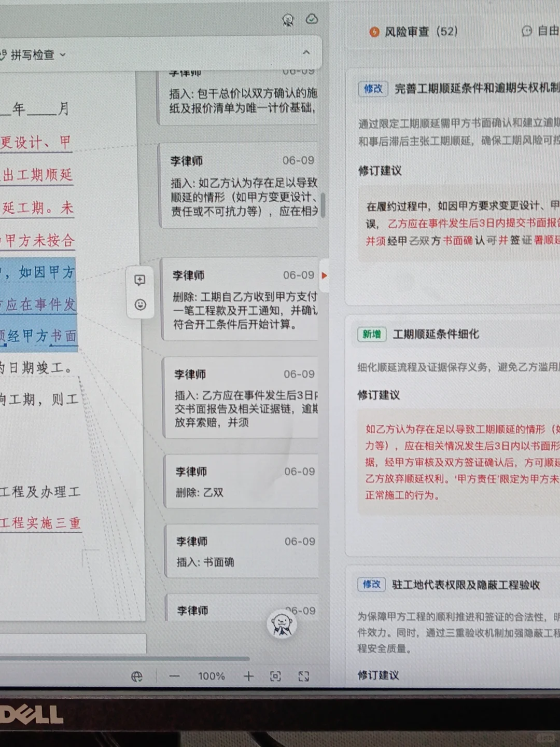The image size is (560, 747).
Task: Toggle the 新增 tag on 工期顺延条件细化
Action: [371, 335]
